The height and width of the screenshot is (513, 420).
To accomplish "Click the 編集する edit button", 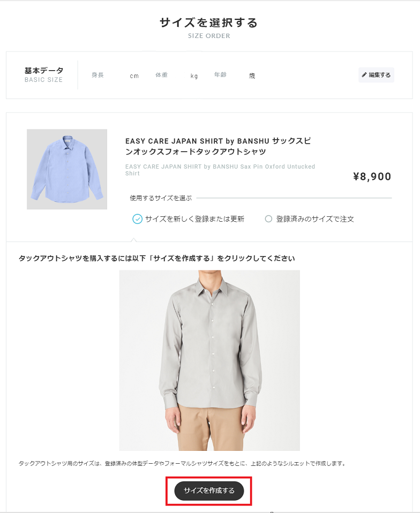I will click(x=376, y=75).
